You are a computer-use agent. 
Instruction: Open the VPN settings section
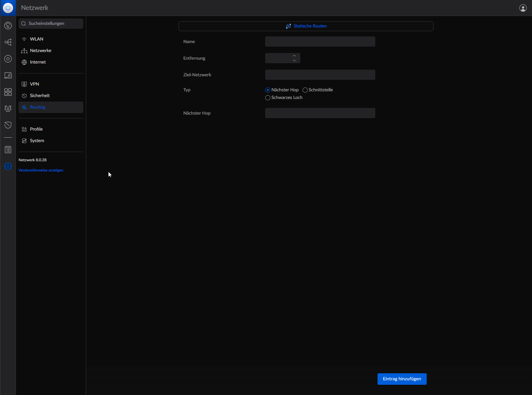click(x=51, y=84)
